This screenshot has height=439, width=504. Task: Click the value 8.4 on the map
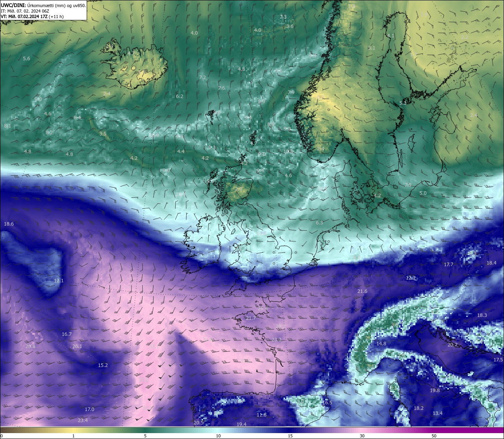click(77, 118)
